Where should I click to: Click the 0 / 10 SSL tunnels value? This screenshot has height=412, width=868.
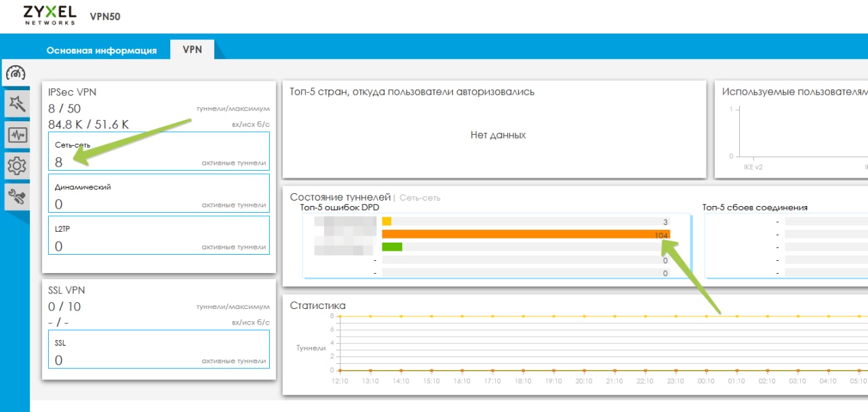(64, 306)
